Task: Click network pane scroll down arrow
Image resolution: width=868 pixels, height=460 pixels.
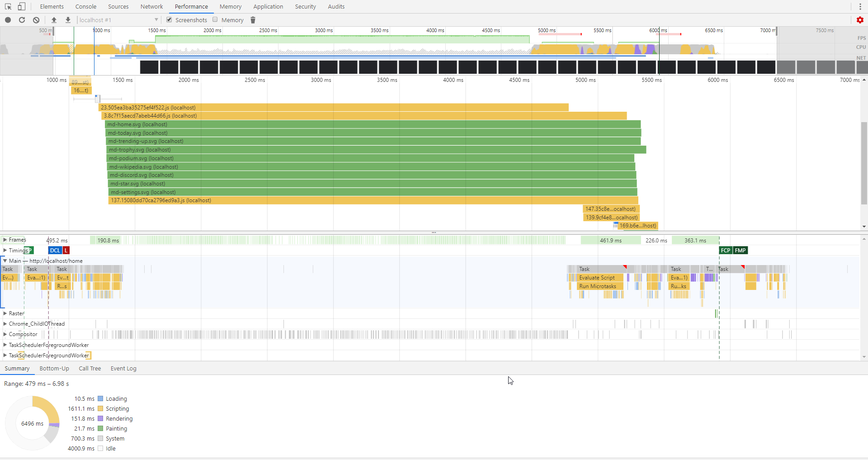Action: coord(864,227)
